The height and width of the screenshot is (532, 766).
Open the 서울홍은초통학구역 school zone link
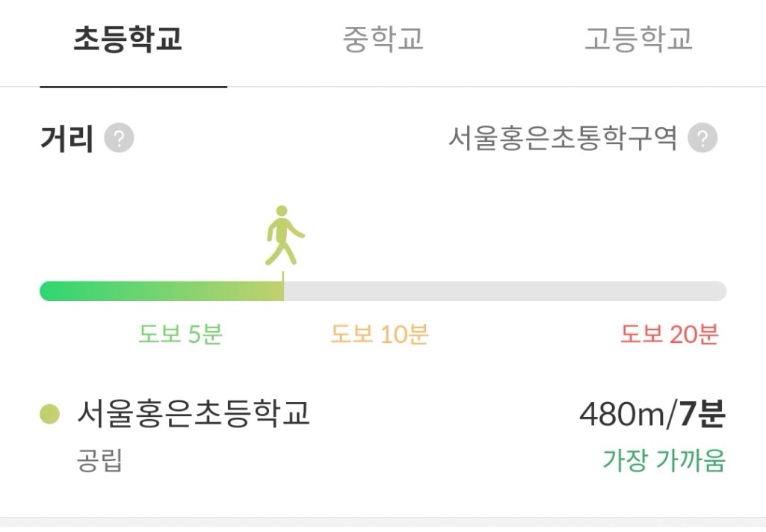(562, 138)
